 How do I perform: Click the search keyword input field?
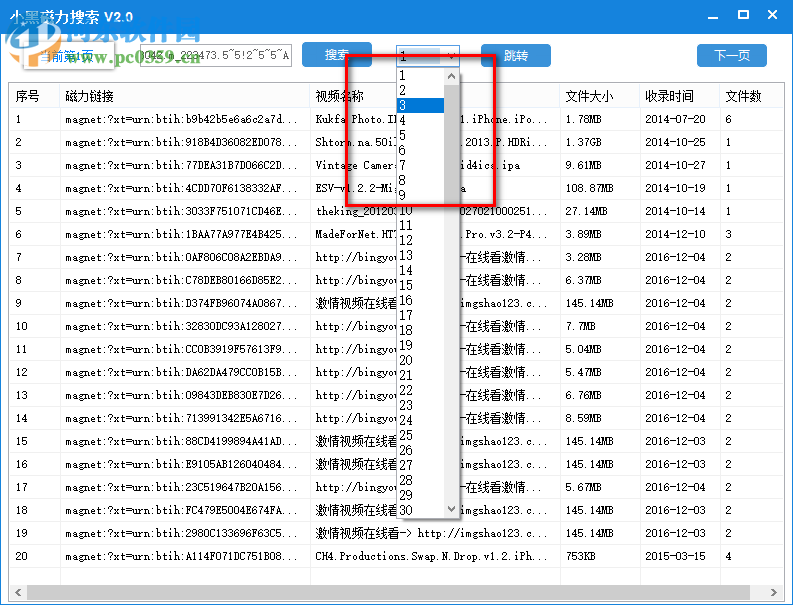pyautogui.click(x=216, y=55)
